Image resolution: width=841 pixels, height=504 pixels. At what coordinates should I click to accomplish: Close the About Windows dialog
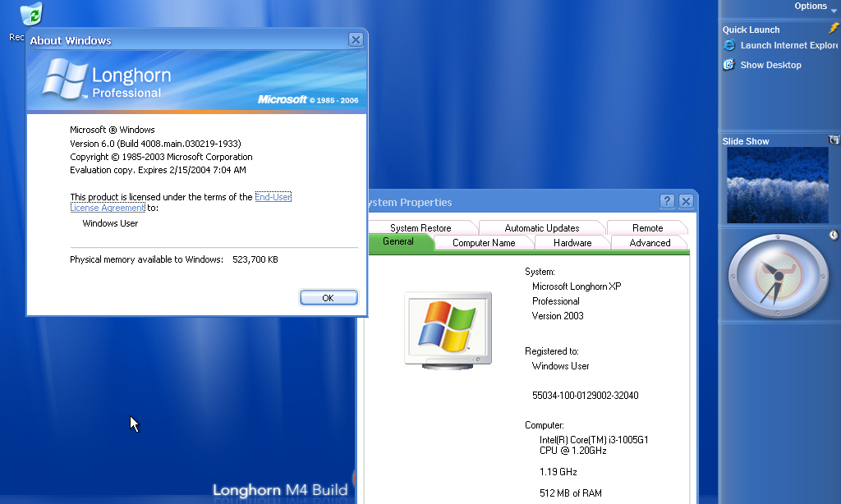(x=356, y=39)
